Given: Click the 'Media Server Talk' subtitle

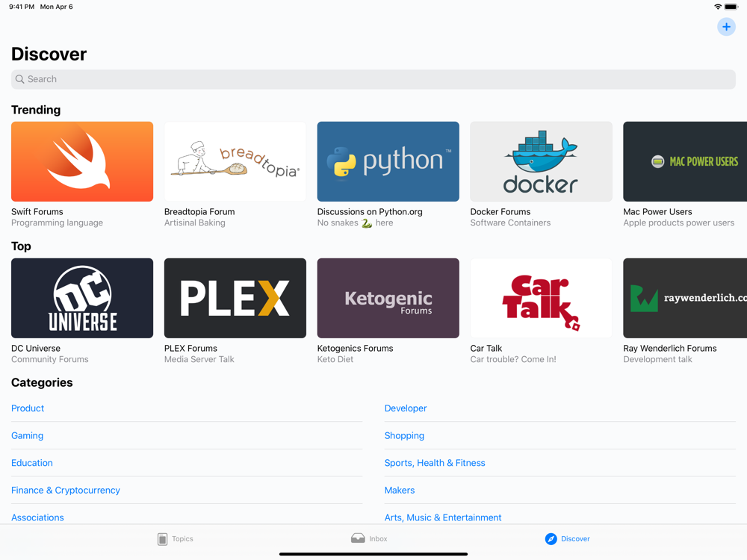Looking at the screenshot, I should click(199, 360).
